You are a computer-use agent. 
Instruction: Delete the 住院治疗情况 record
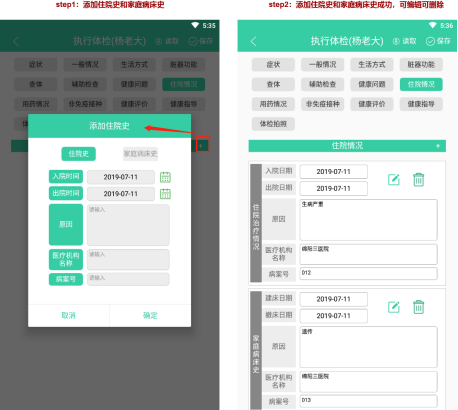(418, 179)
